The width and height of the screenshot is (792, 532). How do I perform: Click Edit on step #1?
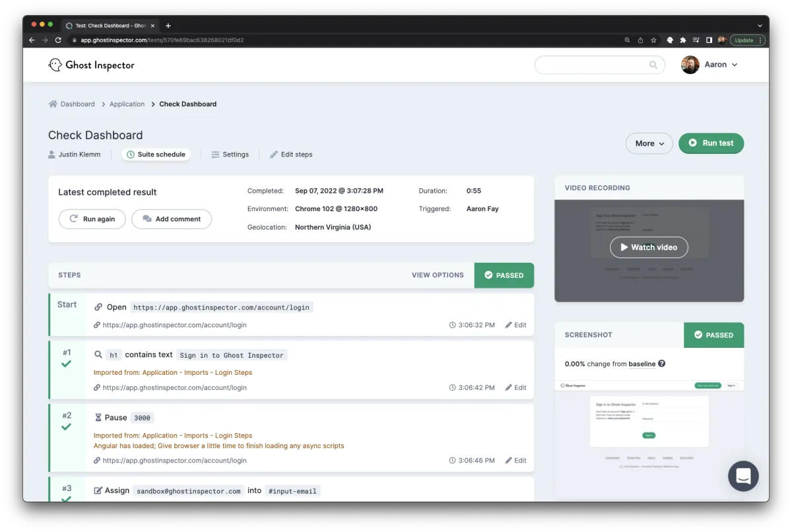click(515, 387)
